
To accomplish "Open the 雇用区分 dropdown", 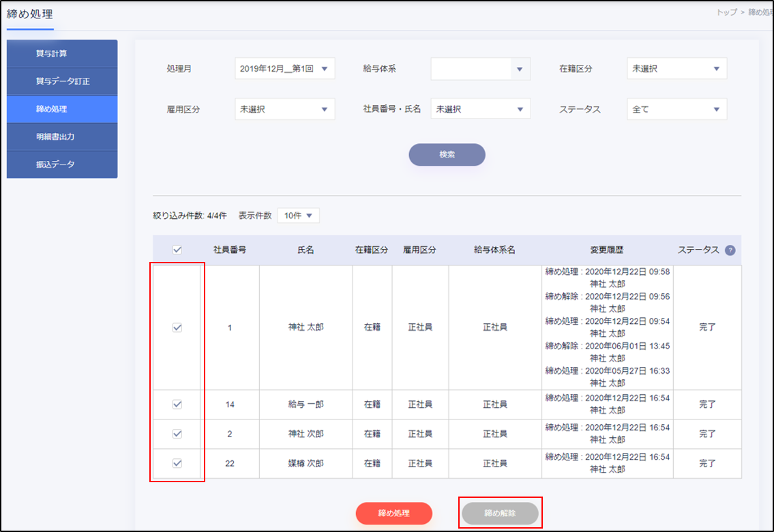I will point(284,109).
